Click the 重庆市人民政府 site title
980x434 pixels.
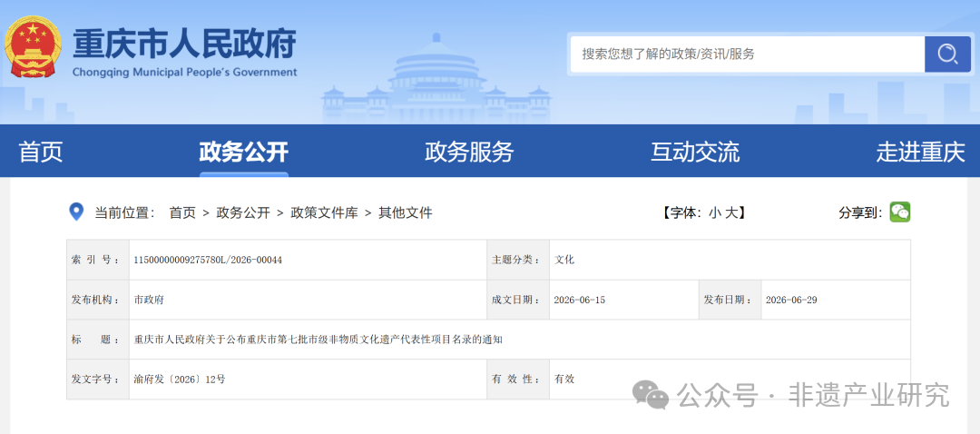[x=184, y=44]
